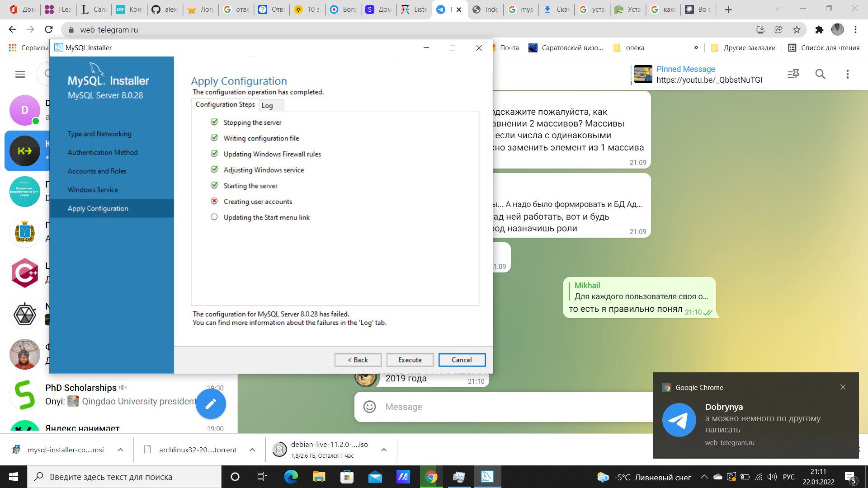Viewport: 868px width, 488px height.
Task: Open Chrome extensions puzzle icon
Action: pos(819,30)
